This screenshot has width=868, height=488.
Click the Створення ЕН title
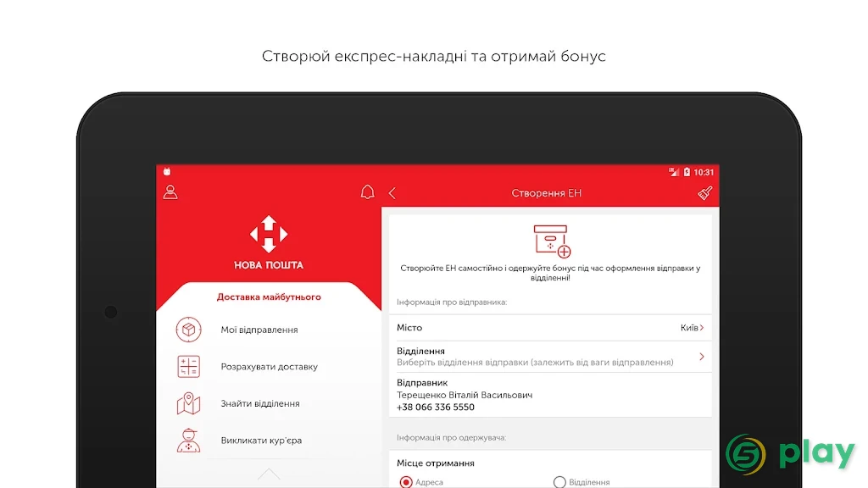pyautogui.click(x=547, y=193)
